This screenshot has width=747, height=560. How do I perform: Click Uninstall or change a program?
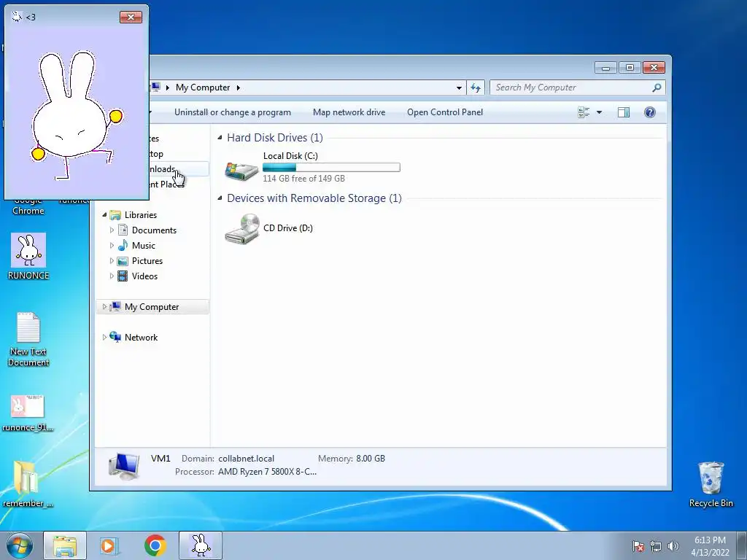point(233,112)
